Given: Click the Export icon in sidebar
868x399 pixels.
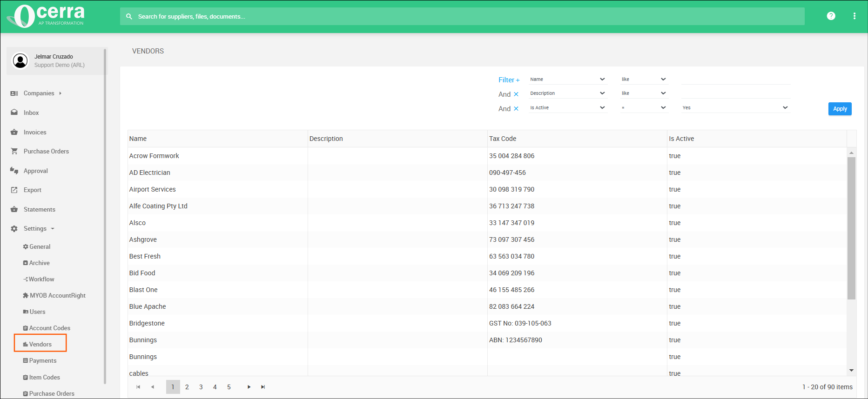Looking at the screenshot, I should pos(14,190).
